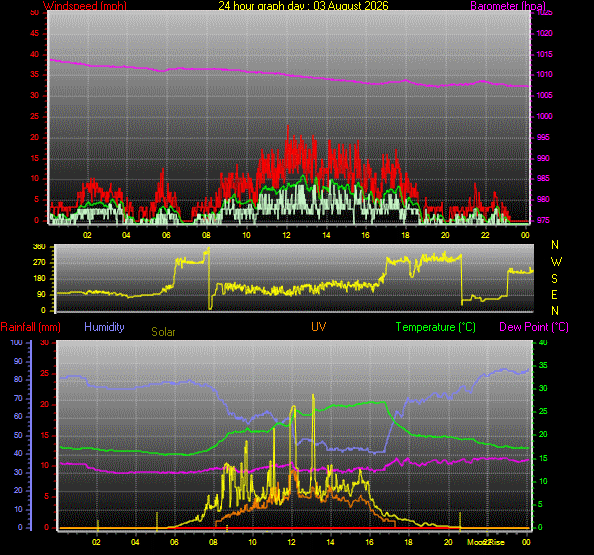The height and width of the screenshot is (555, 594).
Task: Click barometer axis value "1010"
Action: (544, 74)
